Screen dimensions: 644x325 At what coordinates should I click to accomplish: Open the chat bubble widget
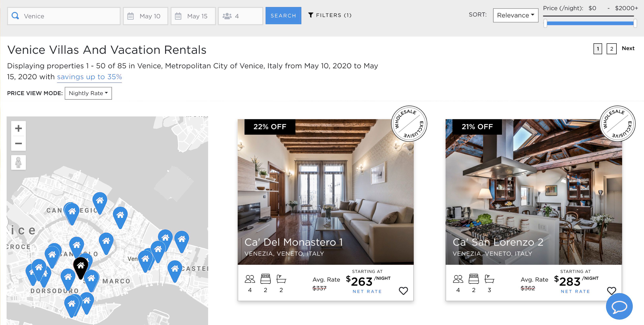click(x=619, y=307)
